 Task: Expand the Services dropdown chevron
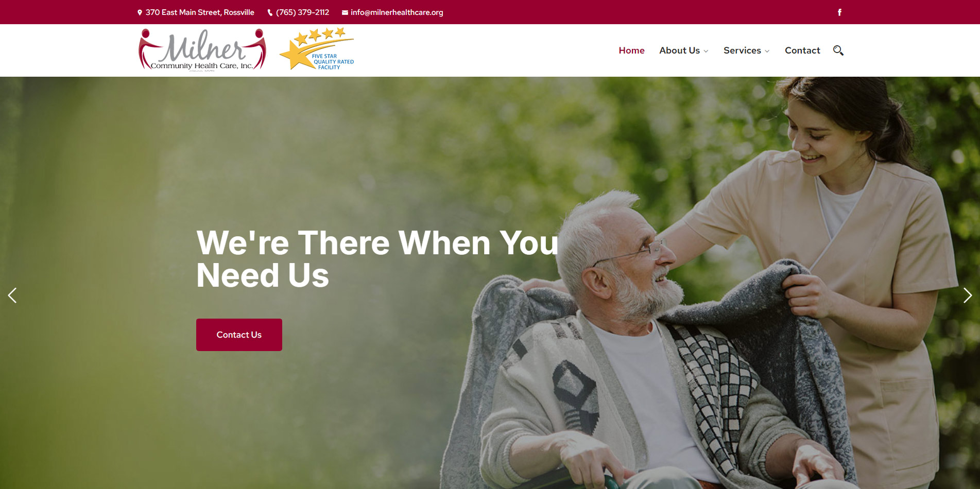767,51
